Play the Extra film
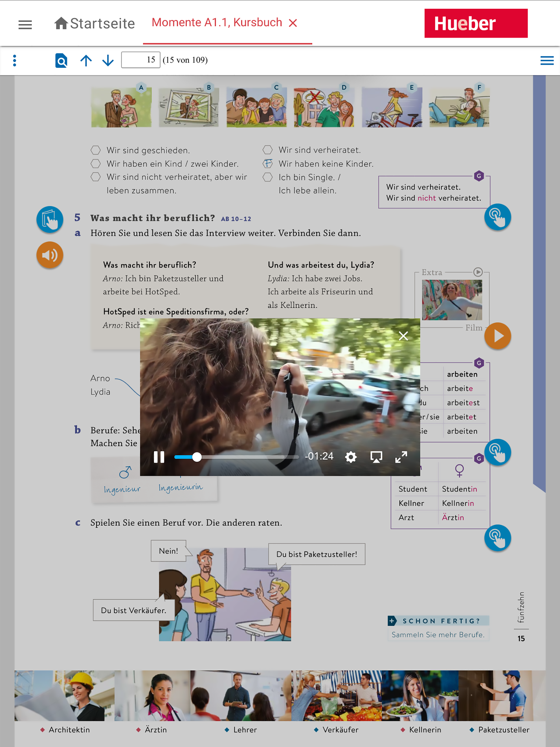560x747 pixels. pos(497,336)
